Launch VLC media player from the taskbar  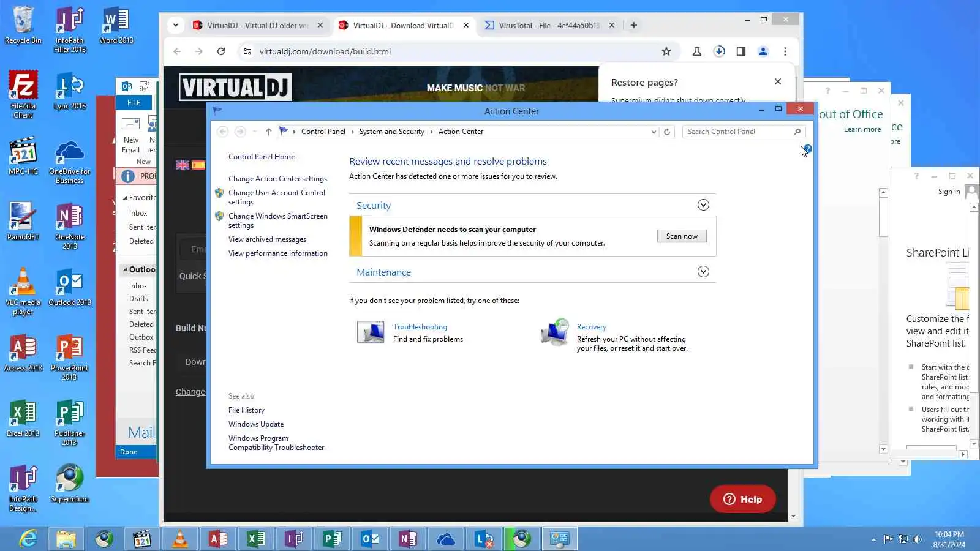click(180, 539)
